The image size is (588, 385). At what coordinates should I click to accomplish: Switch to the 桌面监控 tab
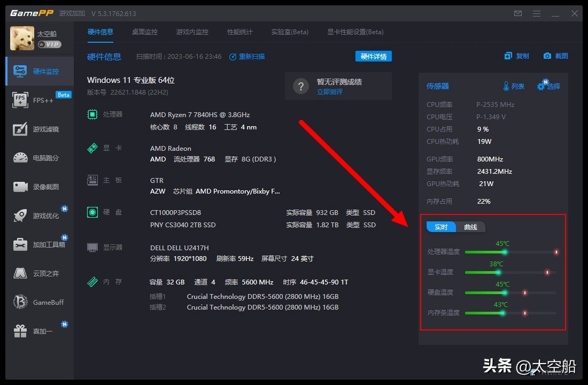click(144, 32)
